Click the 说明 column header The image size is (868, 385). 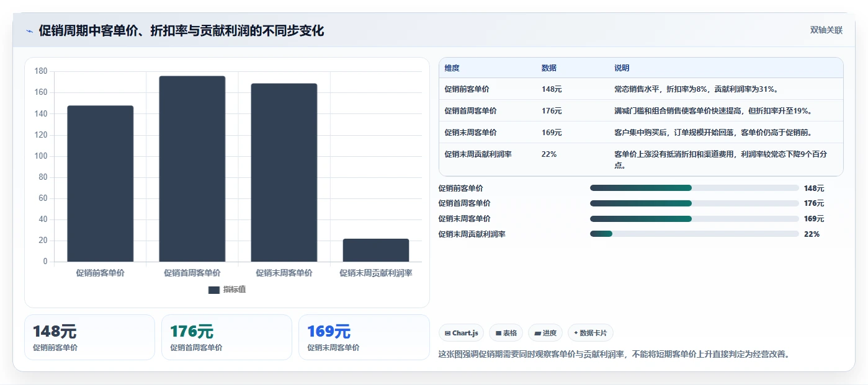click(622, 68)
